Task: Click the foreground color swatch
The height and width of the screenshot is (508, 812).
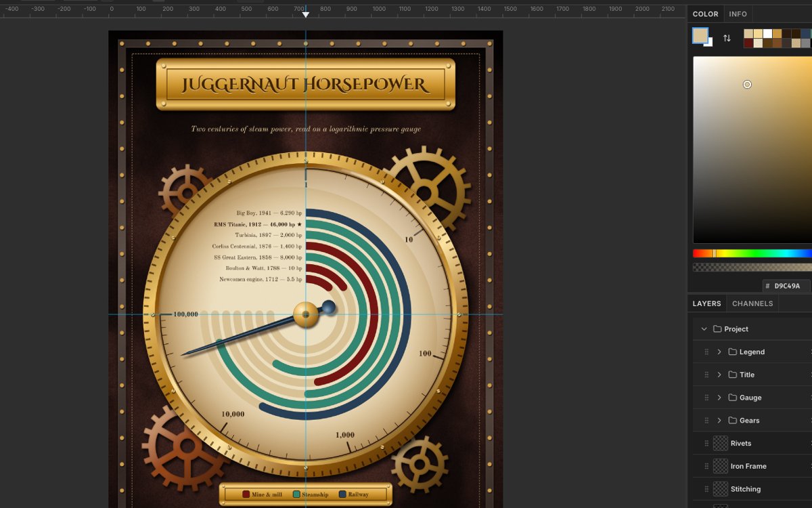Action: 700,35
